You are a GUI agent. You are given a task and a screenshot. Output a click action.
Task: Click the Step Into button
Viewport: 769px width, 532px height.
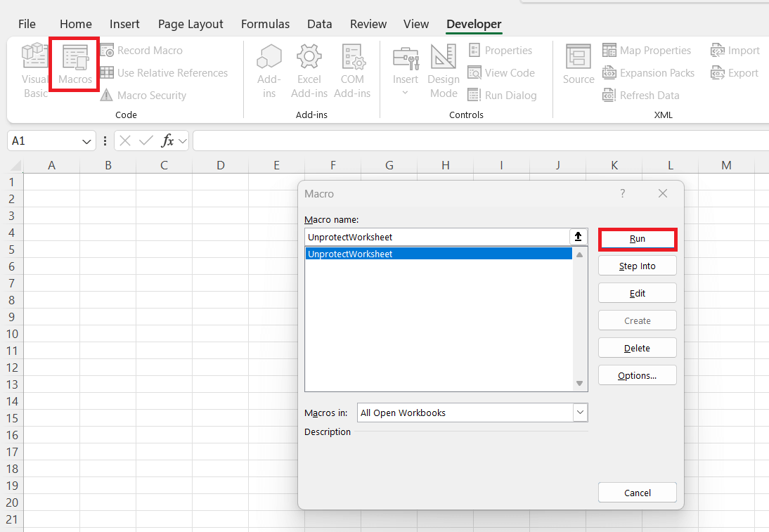[637, 266]
